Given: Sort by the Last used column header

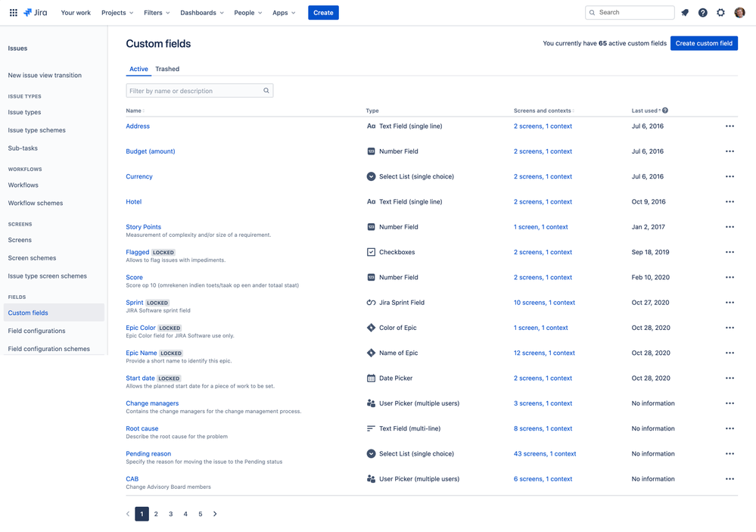Looking at the screenshot, I should 646,110.
